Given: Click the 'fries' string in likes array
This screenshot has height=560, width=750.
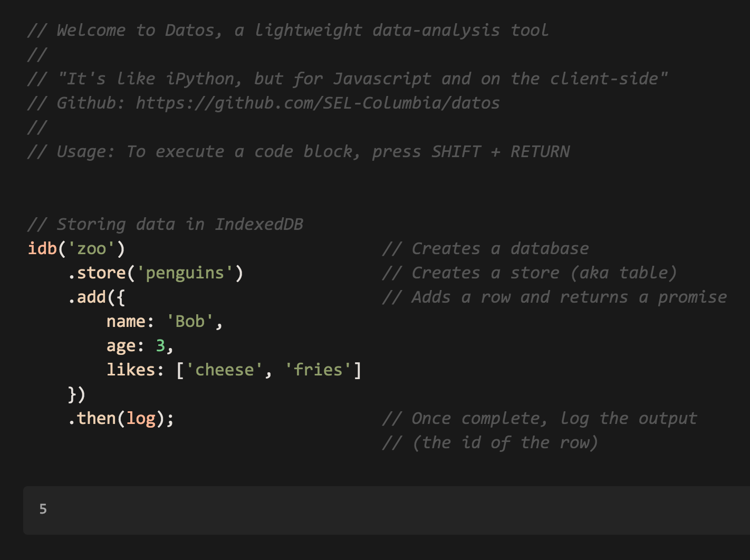Looking at the screenshot, I should pyautogui.click(x=318, y=370).
